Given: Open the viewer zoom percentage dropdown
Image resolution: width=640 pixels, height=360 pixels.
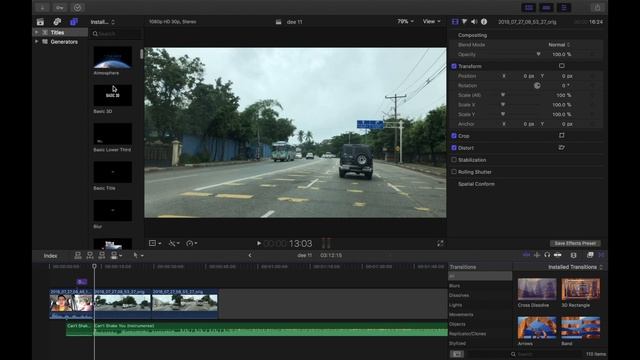Looking at the screenshot, I should pos(405,21).
